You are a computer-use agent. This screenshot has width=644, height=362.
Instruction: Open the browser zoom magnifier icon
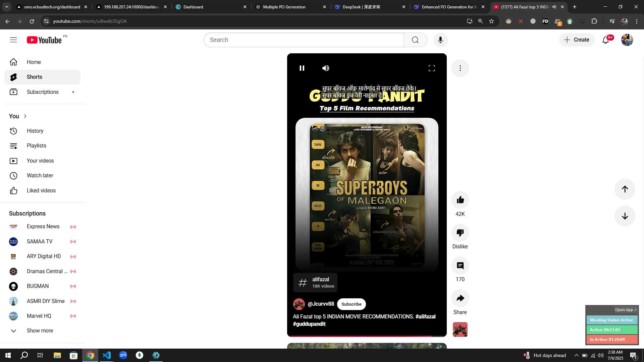480,21
